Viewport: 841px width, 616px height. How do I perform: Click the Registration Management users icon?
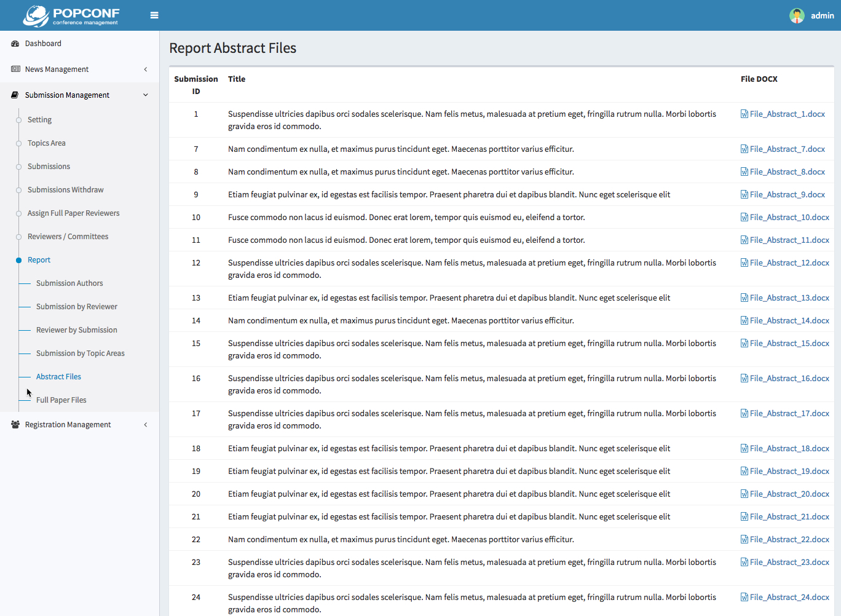15,425
